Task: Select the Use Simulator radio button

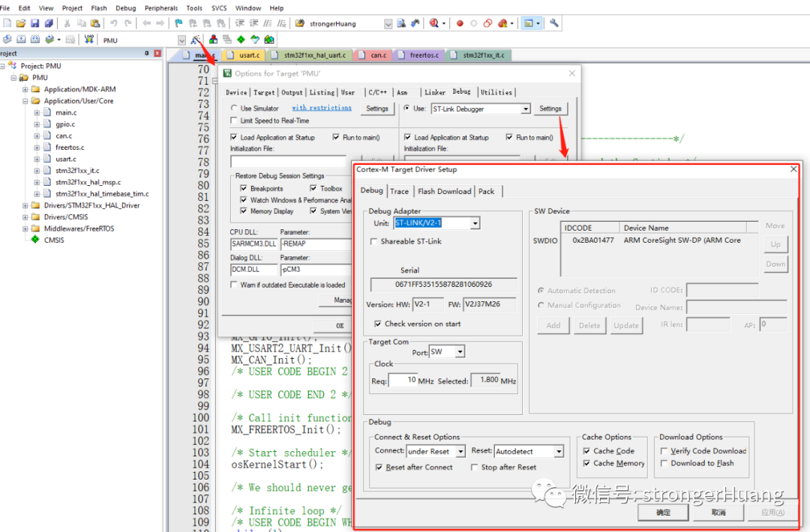Action: click(x=234, y=109)
